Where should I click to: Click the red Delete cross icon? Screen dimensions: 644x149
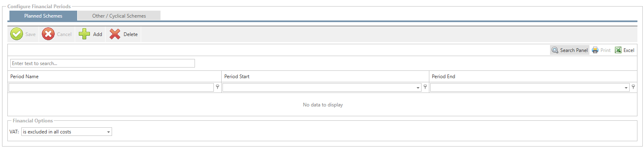(x=115, y=34)
